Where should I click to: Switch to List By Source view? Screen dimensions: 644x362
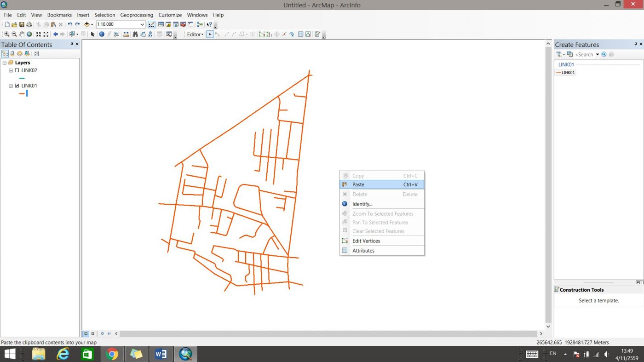(12, 54)
